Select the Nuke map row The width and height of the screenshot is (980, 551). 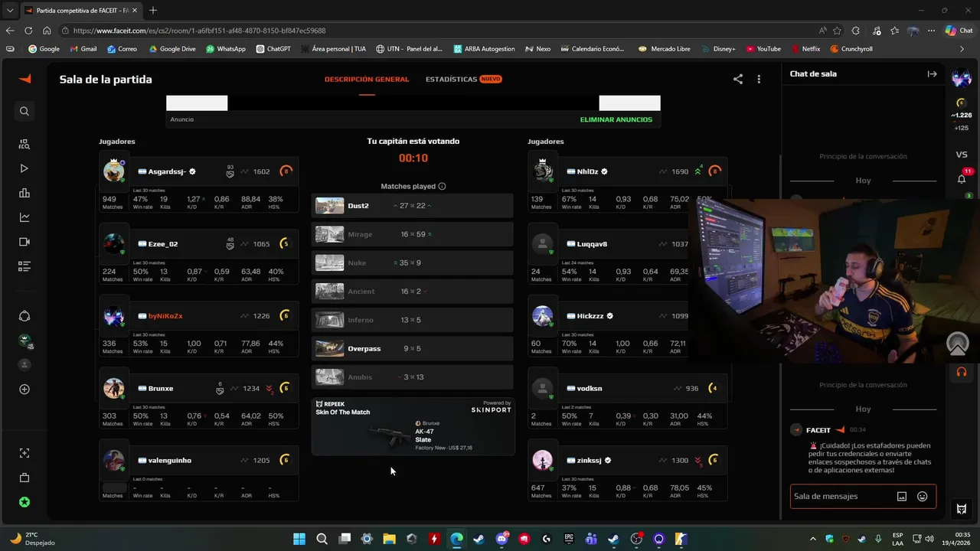pos(412,262)
